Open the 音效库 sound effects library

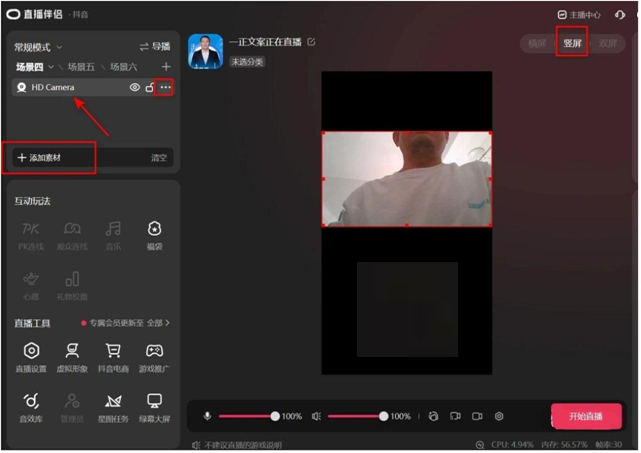32,406
